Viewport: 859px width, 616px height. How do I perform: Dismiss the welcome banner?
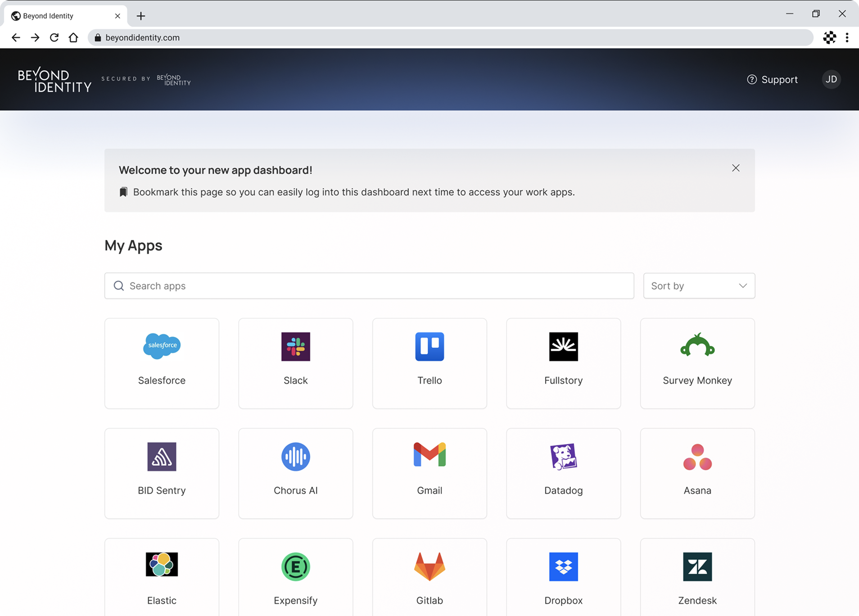point(736,168)
